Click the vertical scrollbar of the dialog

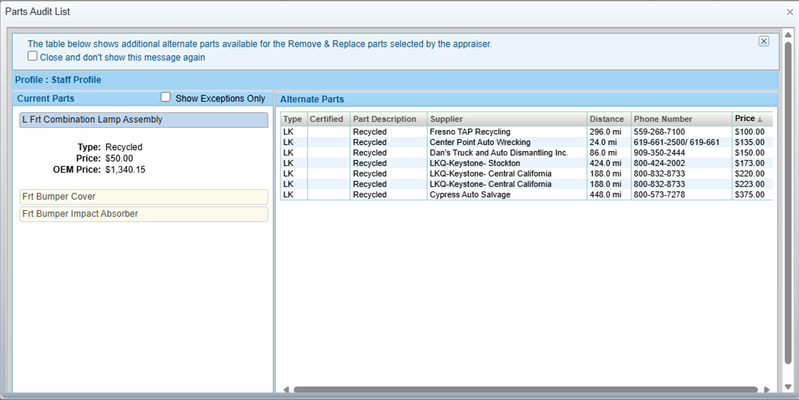(x=788, y=203)
